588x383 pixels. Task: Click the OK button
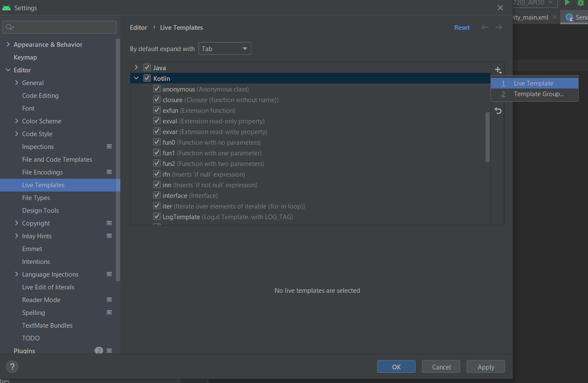pos(396,367)
